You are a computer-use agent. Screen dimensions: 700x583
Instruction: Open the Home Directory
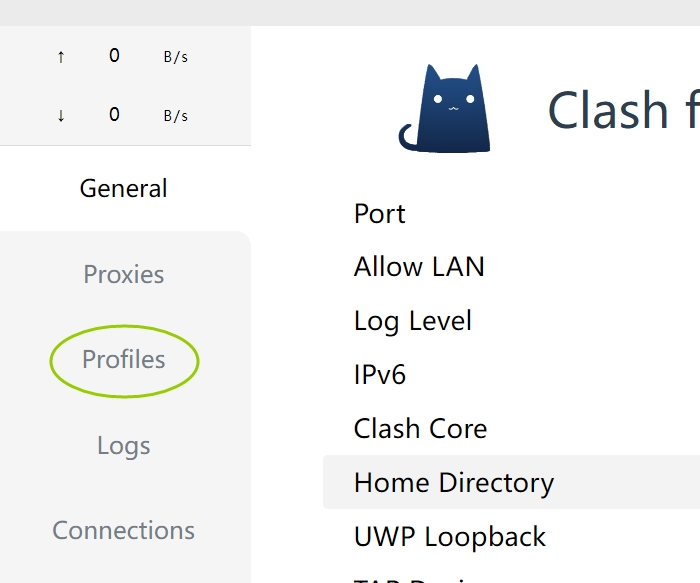click(454, 483)
